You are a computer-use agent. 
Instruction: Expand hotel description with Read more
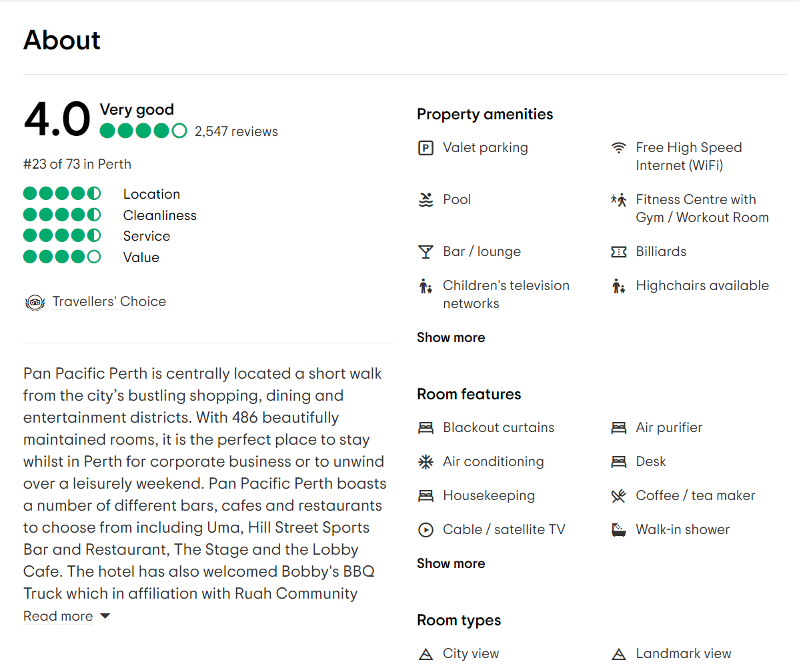coord(66,616)
